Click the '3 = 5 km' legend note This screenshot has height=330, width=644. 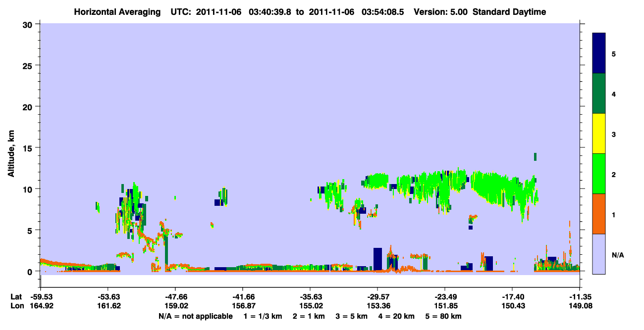point(351,316)
